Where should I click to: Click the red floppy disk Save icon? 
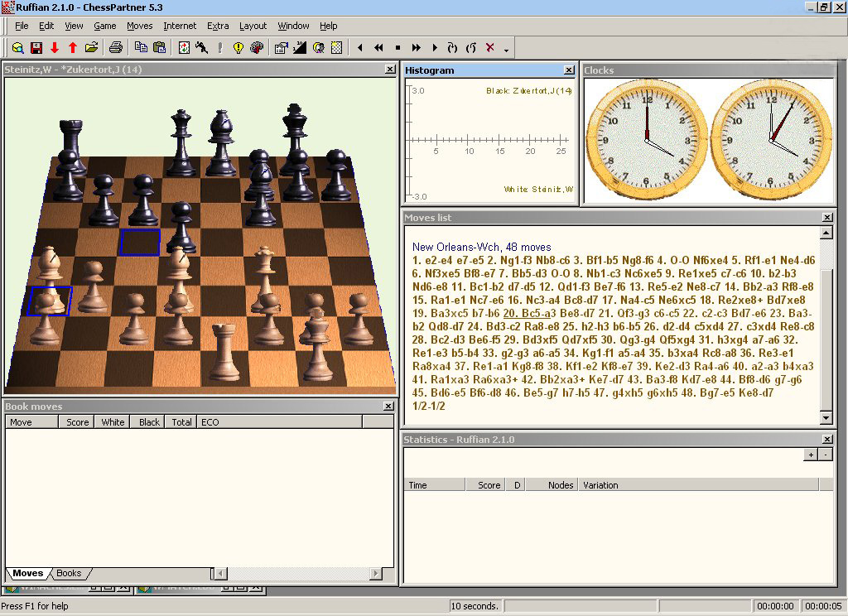(x=36, y=48)
